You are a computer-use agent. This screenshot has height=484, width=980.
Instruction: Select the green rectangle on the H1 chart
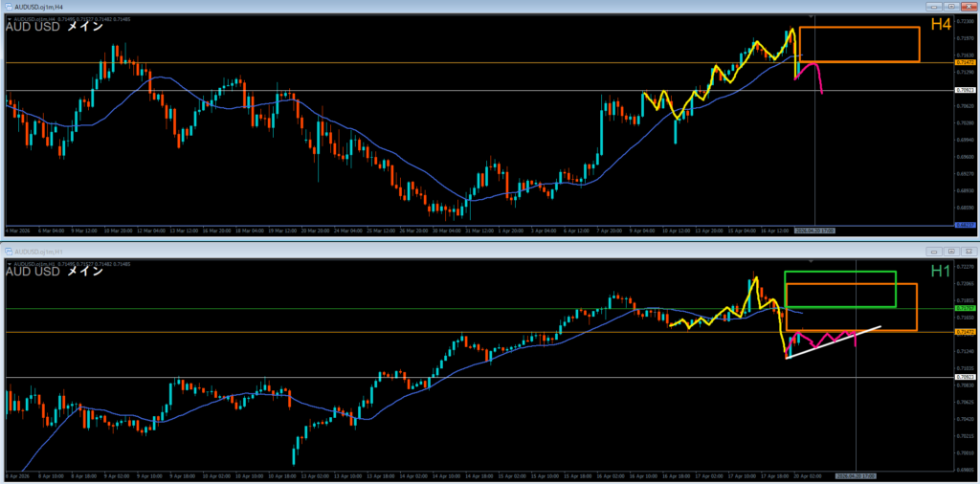pyautogui.click(x=840, y=273)
